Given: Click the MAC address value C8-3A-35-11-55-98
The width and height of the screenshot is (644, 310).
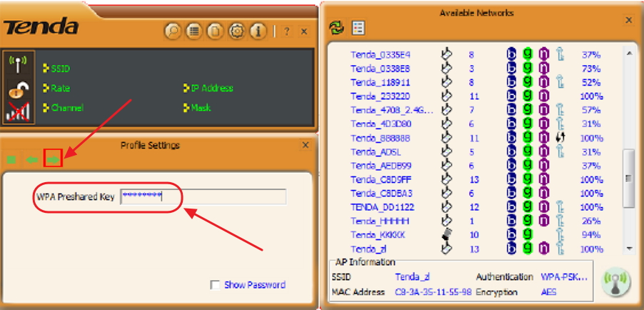Looking at the screenshot, I should point(433,292).
